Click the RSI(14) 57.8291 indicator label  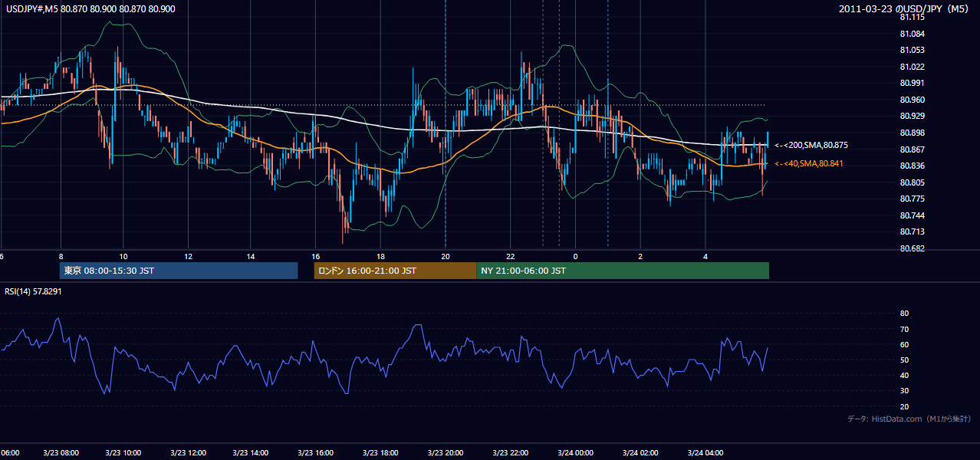(33, 291)
